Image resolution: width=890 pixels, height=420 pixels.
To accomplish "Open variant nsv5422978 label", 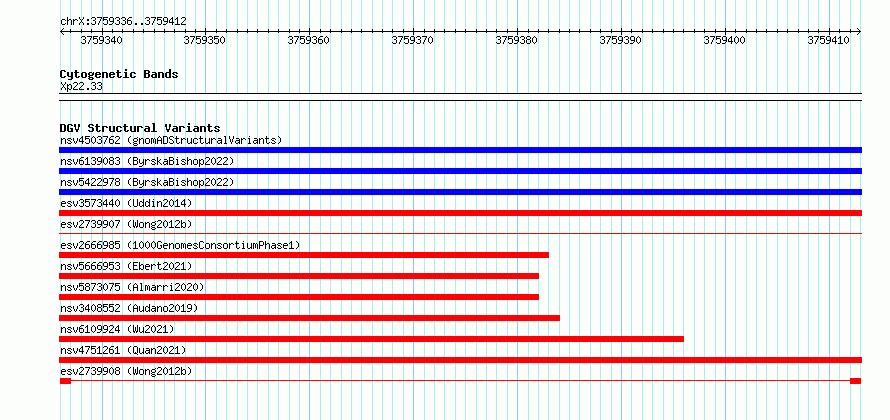I will (147, 182).
